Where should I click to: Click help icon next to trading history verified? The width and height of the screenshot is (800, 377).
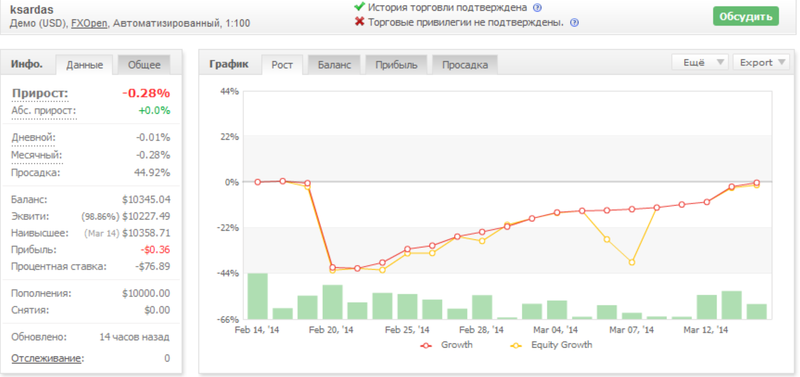coord(537,8)
